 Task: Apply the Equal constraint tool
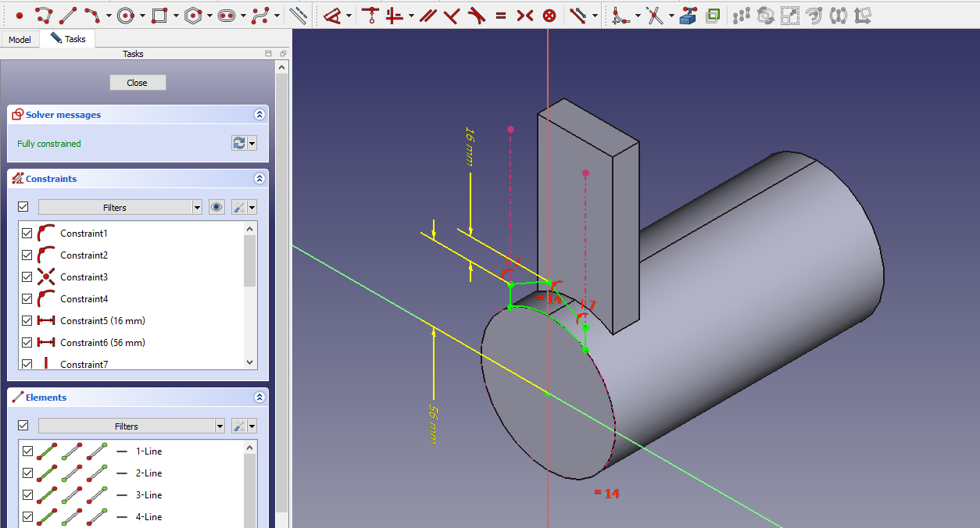click(x=501, y=15)
